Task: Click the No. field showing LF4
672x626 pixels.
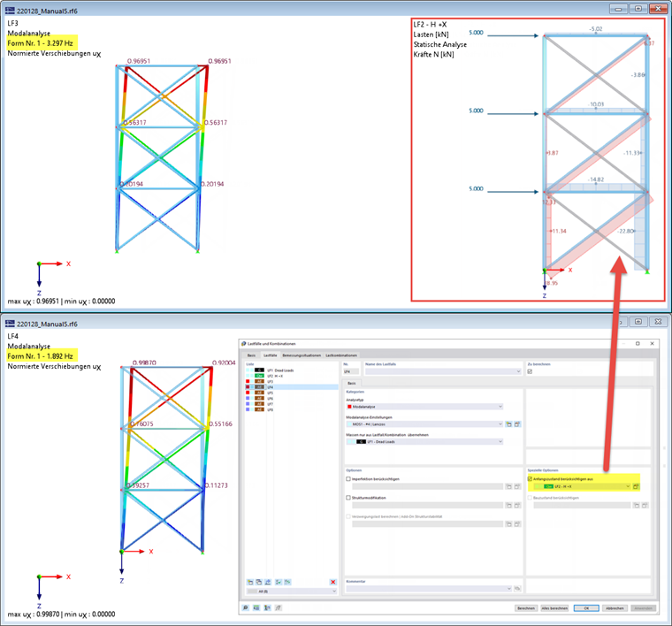Action: tap(351, 371)
